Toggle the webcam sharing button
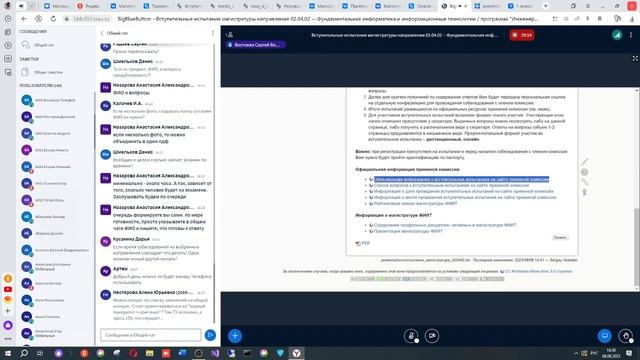Screen dimensions: 640x360 [432, 336]
